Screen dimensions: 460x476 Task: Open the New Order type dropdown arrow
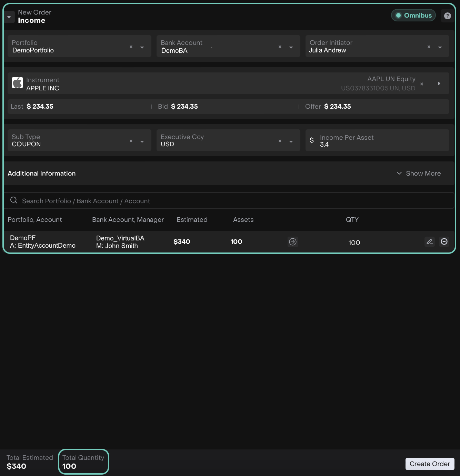[x=9, y=17]
